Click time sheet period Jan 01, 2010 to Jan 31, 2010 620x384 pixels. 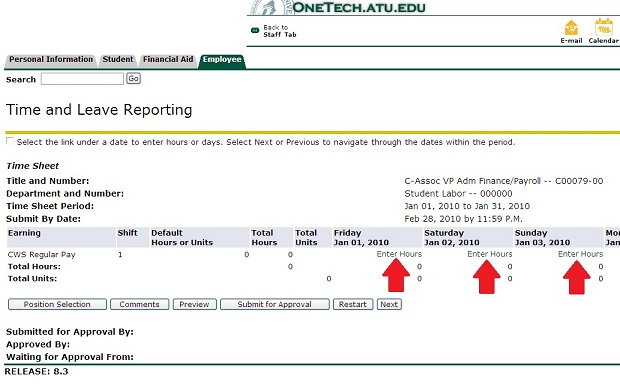[467, 206]
